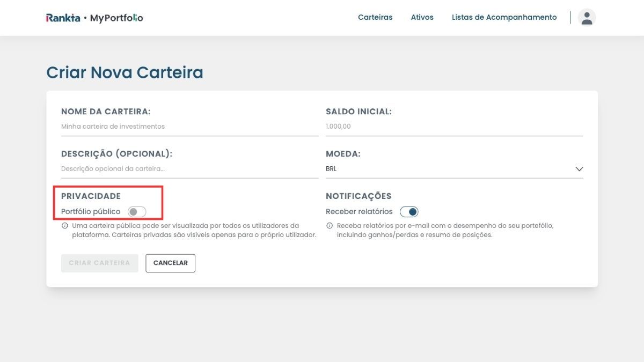This screenshot has height=362, width=644.
Task: Click the CRIAR CARTEIRA button
Action: click(x=99, y=263)
